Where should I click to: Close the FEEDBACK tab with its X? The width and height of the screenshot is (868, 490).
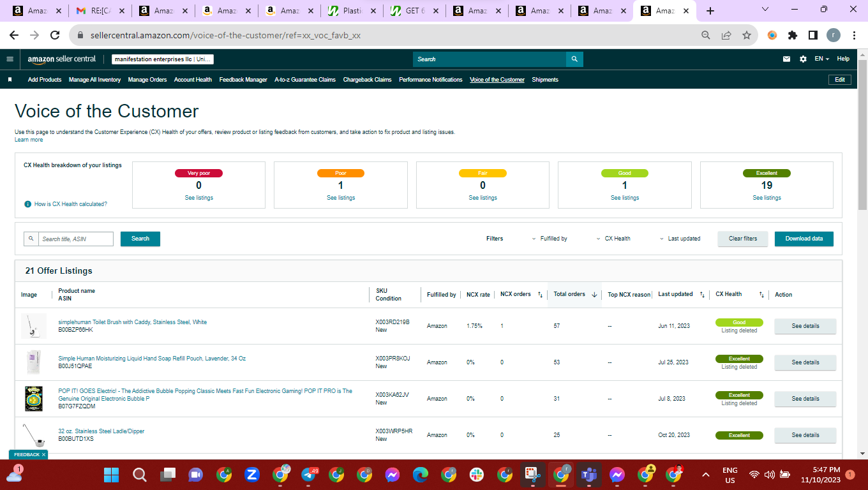pos(43,454)
